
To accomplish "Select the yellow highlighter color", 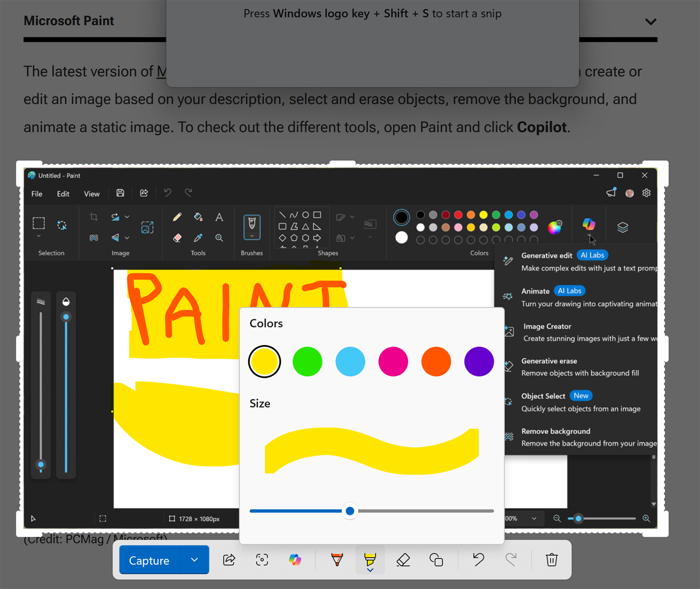I will [x=264, y=361].
